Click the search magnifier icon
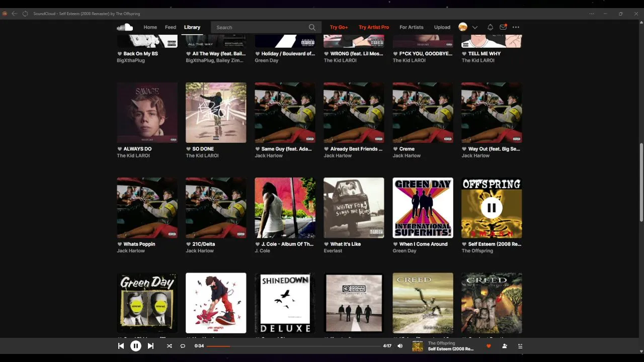 click(312, 27)
